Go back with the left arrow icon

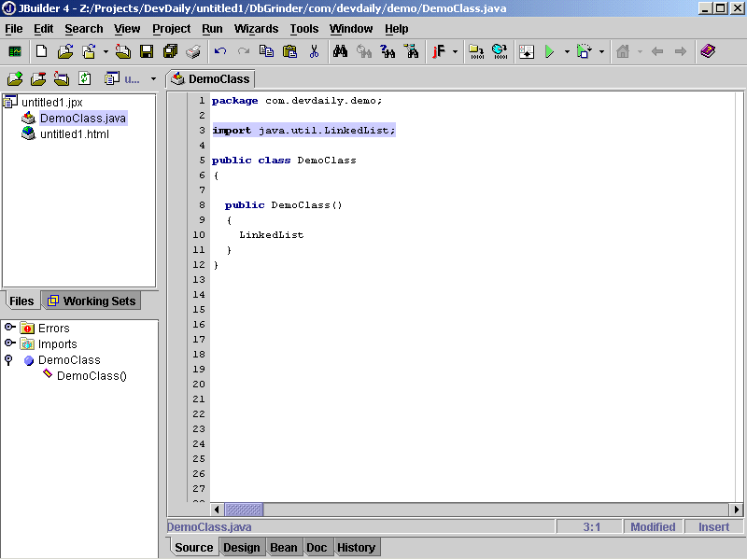point(657,51)
